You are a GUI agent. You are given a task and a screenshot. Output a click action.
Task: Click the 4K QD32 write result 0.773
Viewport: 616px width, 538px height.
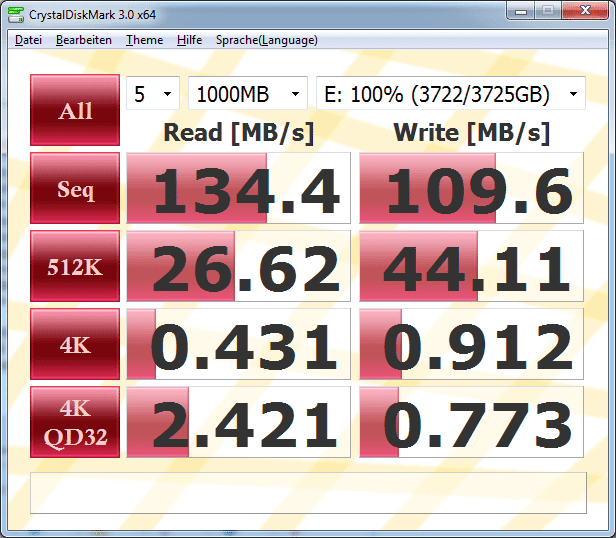pyautogui.click(x=471, y=422)
